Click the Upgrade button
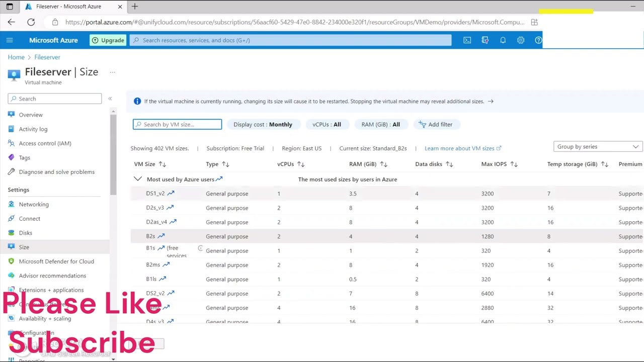 (108, 40)
